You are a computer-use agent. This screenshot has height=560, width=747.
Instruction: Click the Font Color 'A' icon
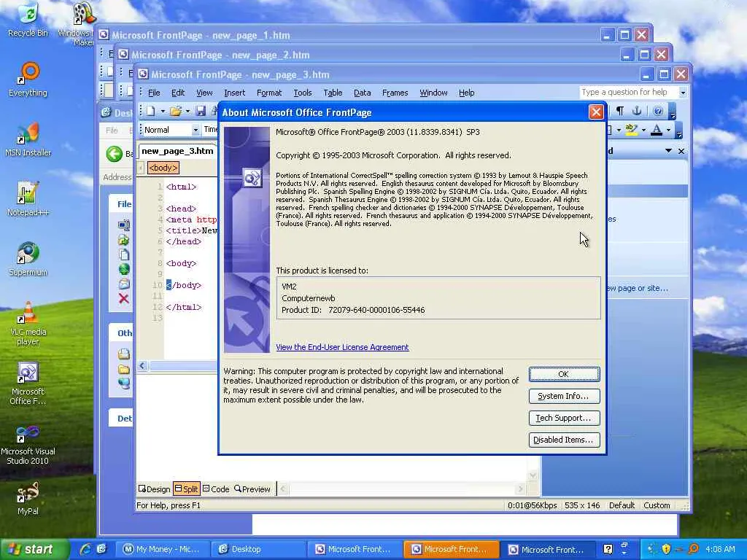[657, 130]
